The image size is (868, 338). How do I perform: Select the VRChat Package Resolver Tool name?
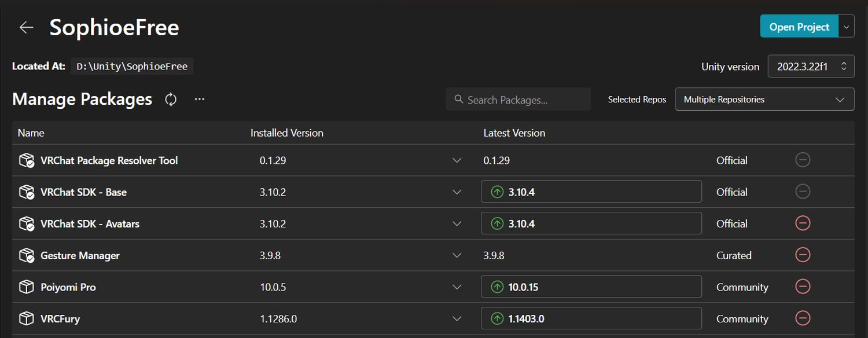(109, 160)
